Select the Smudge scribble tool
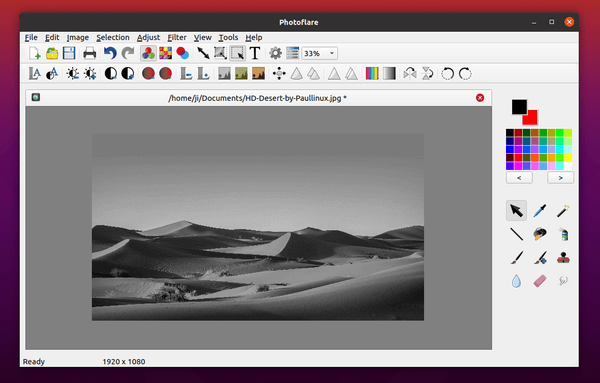Image resolution: width=600 pixels, height=383 pixels. click(563, 281)
